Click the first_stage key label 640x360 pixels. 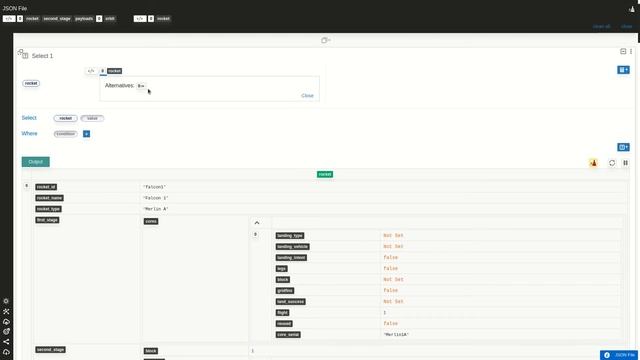47,220
